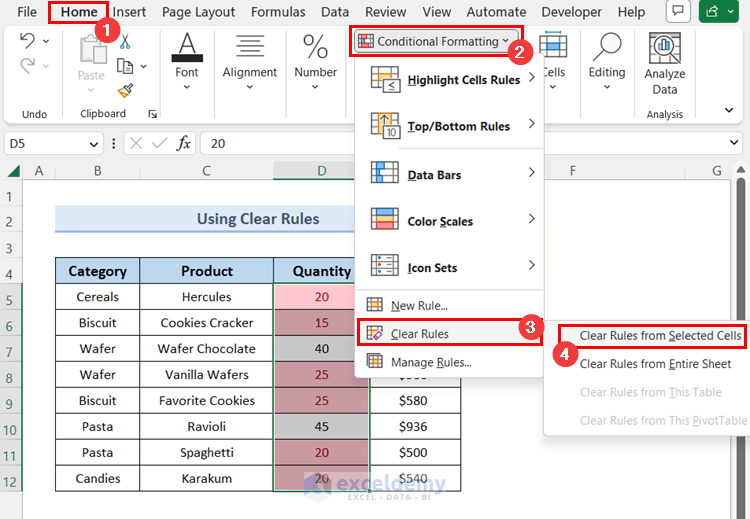Viewport: 750px width, 519px height.
Task: Expand the formula bar chevron
Action: click(x=734, y=143)
